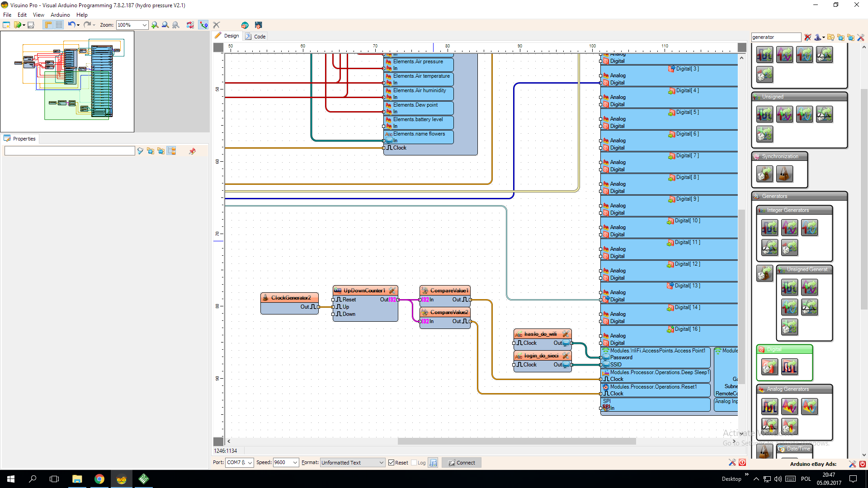Toggle the connection routing toolbar button
Image resolution: width=868 pixels, height=488 pixels.
(203, 25)
